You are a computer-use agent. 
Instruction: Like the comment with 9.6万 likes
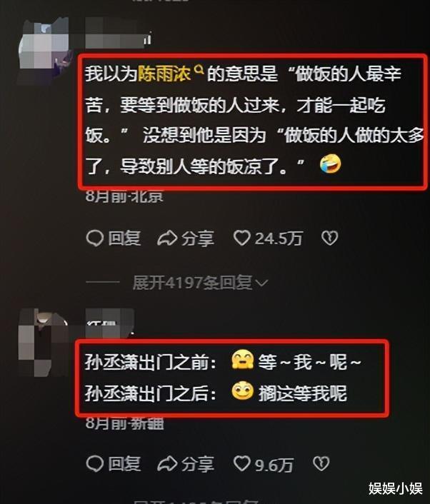tap(241, 464)
